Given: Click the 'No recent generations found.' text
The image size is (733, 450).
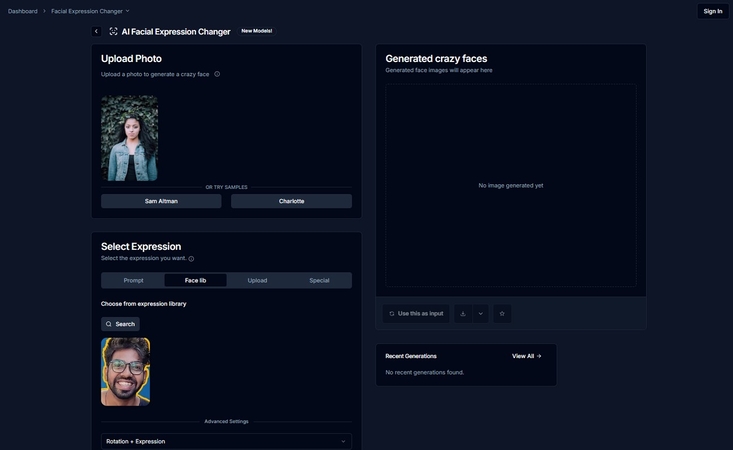Looking at the screenshot, I should pos(424,372).
